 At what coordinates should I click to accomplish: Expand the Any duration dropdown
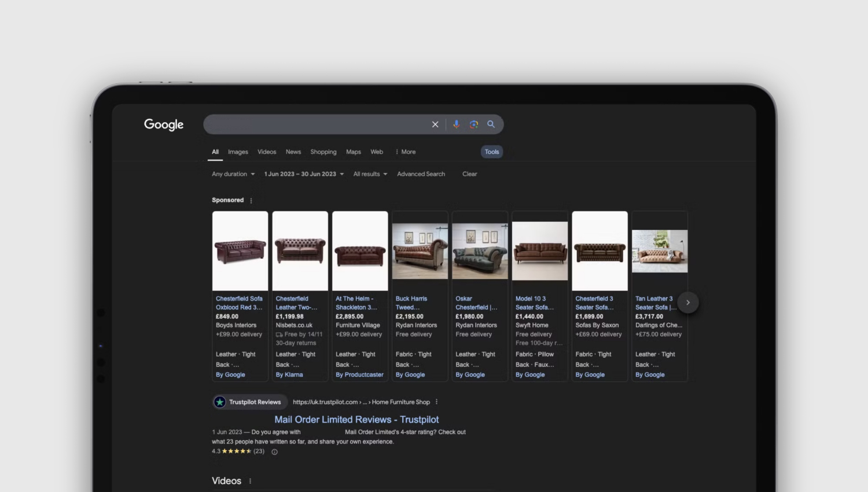click(233, 174)
